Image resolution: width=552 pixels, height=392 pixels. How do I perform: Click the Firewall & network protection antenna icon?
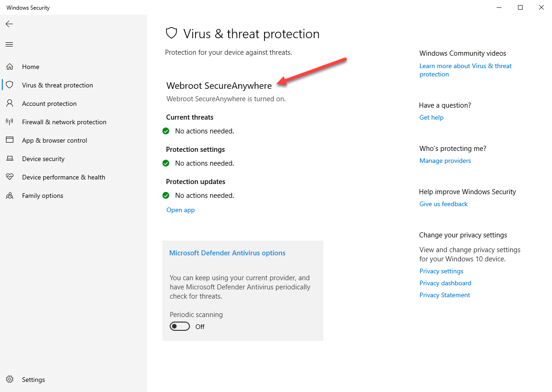pos(10,122)
